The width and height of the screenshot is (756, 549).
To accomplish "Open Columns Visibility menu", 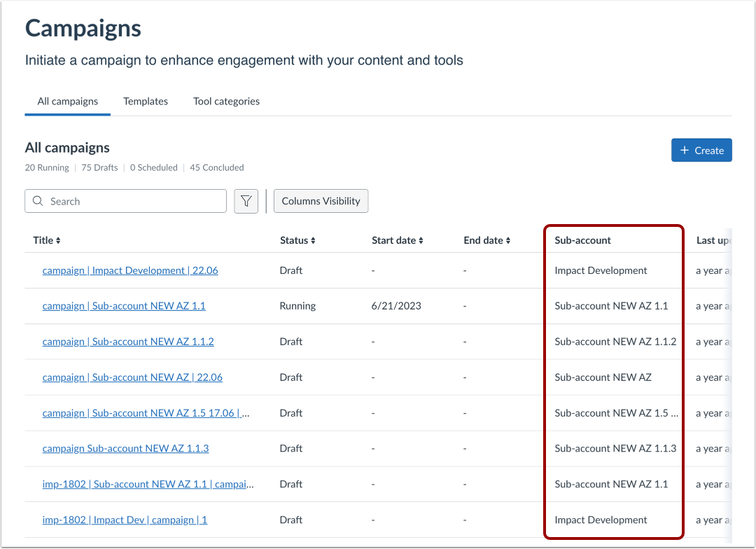I will point(321,201).
